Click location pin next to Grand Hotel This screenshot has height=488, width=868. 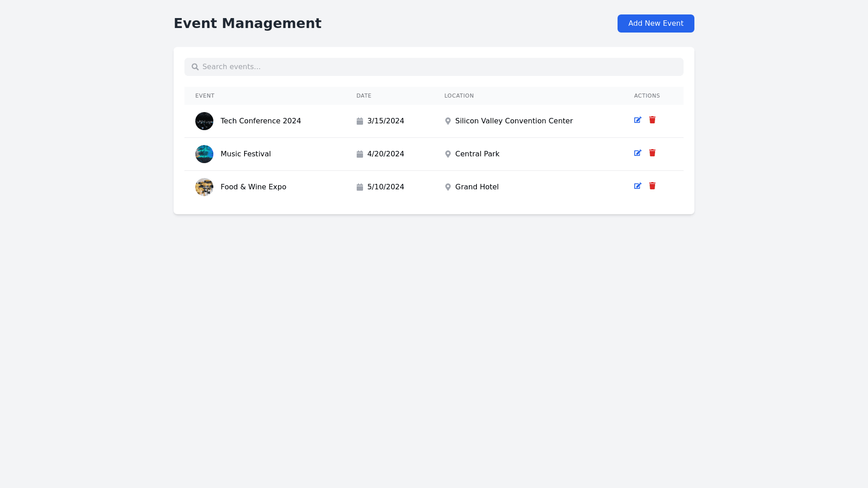[x=448, y=187]
